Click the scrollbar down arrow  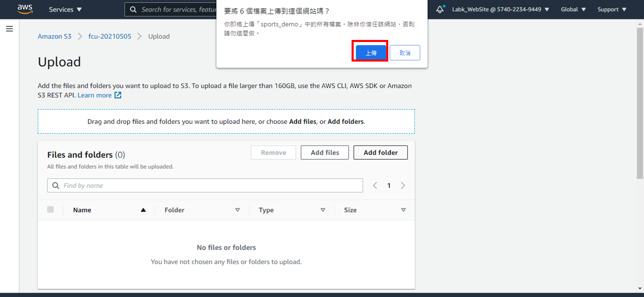(x=640, y=288)
